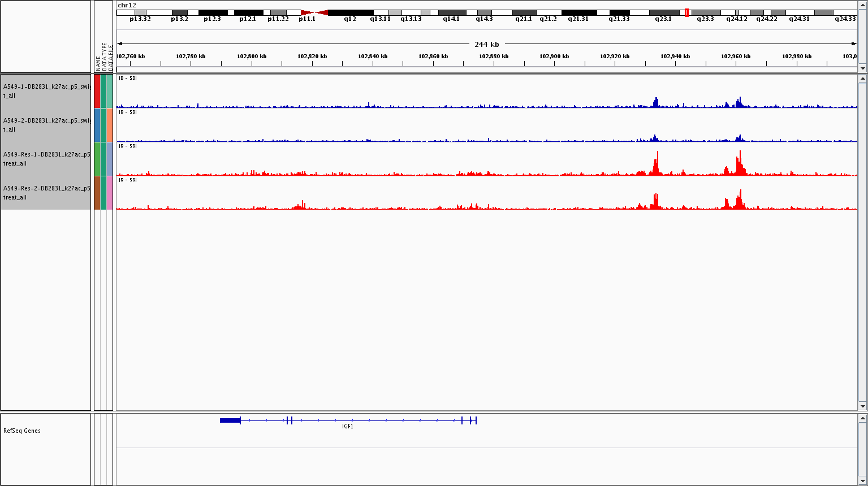This screenshot has width=868, height=486.
Task: Click the scroll-up arrow of the RefSeq Genes panel
Action: coord(862,419)
